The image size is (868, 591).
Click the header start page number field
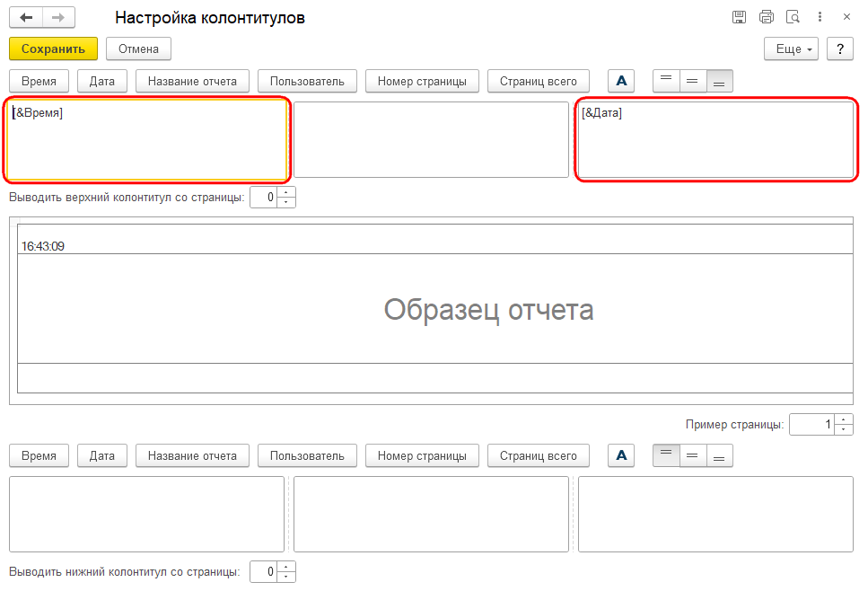click(264, 198)
